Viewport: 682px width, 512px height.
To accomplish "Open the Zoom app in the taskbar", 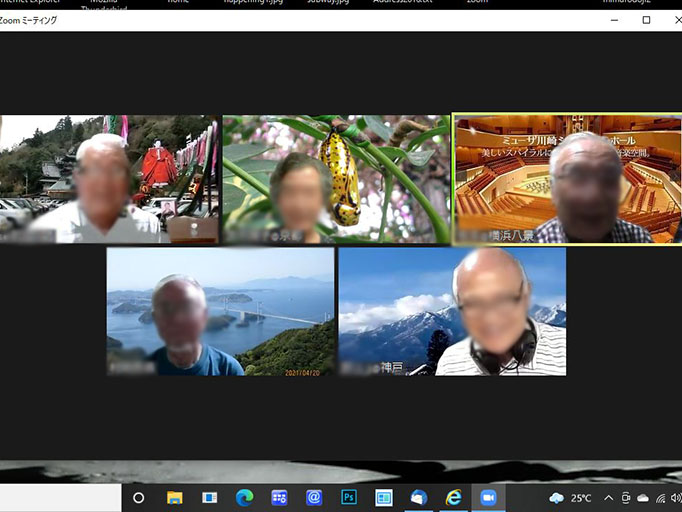I will 488,497.
